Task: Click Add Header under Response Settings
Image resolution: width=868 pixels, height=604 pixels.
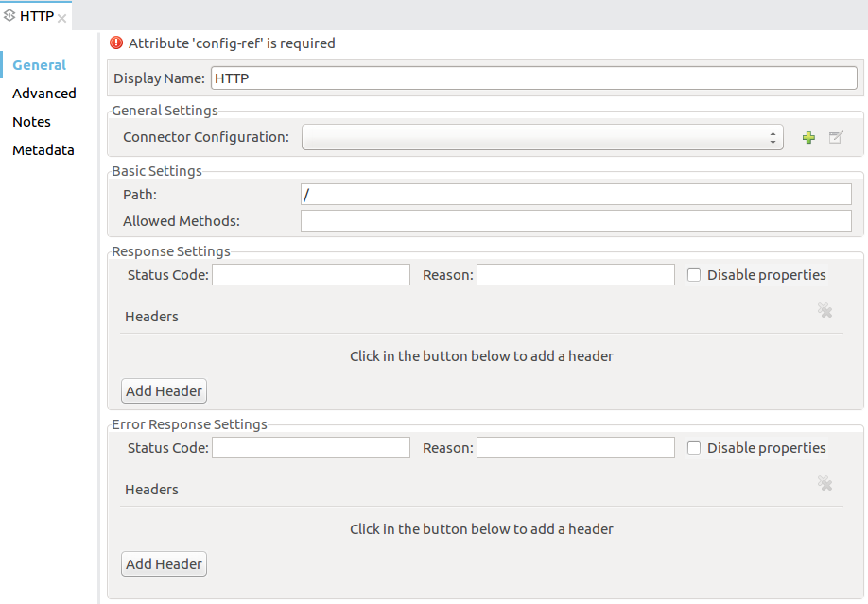Action: tap(163, 390)
